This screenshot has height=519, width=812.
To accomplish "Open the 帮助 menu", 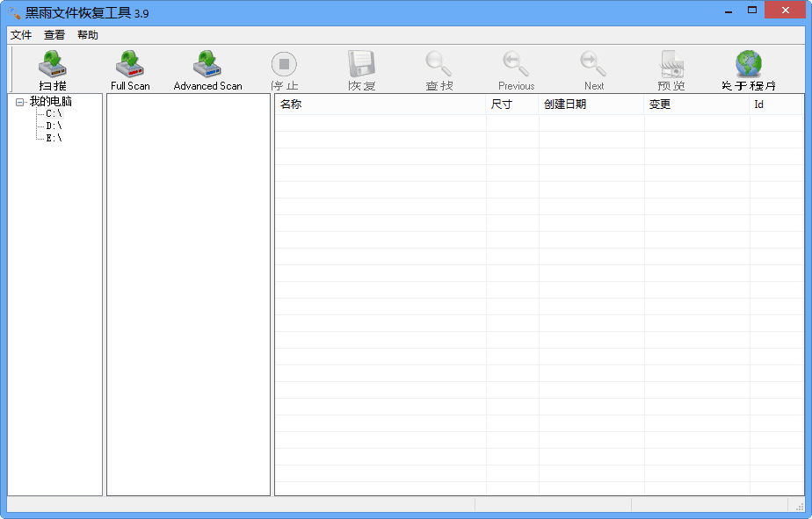I will [88, 34].
